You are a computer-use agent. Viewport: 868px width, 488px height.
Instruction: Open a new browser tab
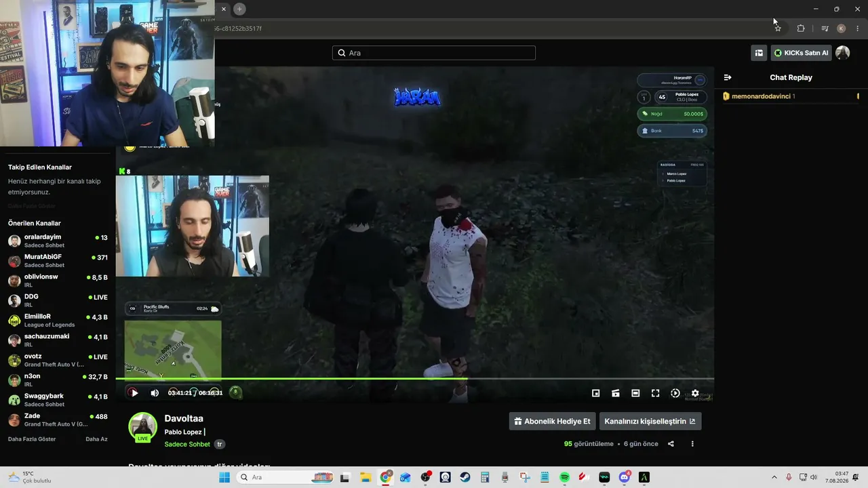point(239,9)
